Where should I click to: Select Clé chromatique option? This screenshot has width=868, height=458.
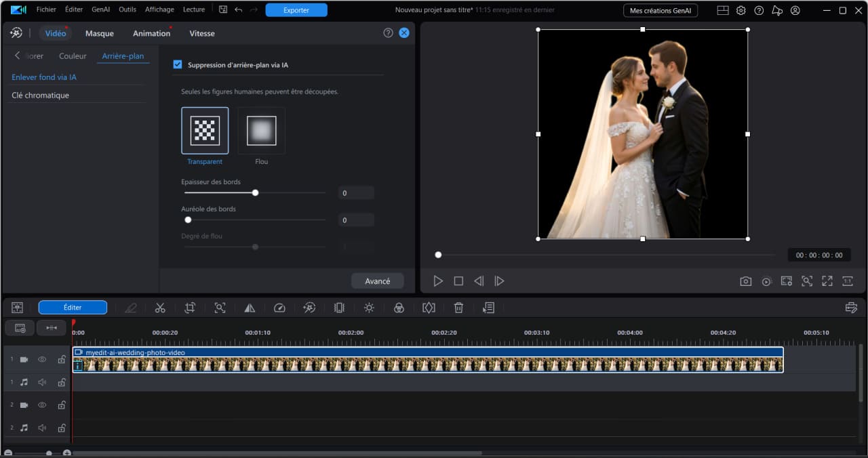41,96
